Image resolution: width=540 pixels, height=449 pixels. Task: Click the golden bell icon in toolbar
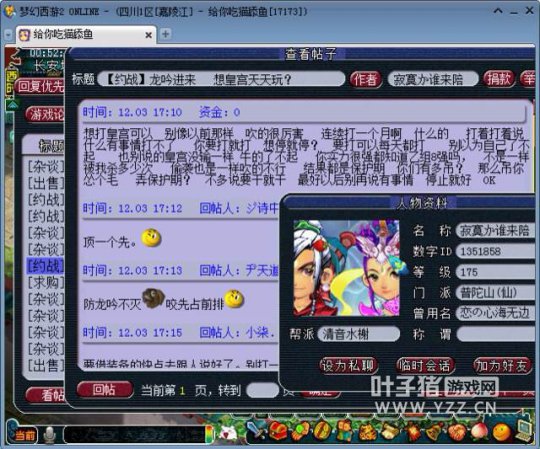435,431
